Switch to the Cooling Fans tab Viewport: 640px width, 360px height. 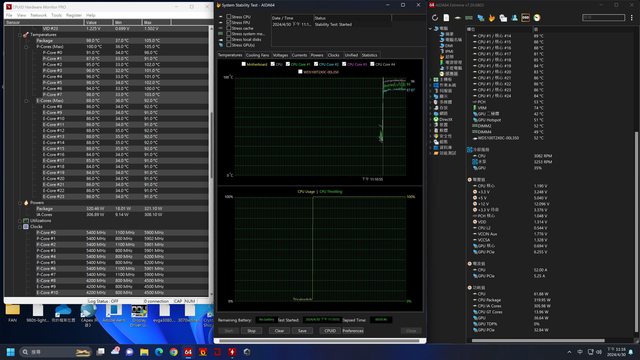click(x=258, y=55)
